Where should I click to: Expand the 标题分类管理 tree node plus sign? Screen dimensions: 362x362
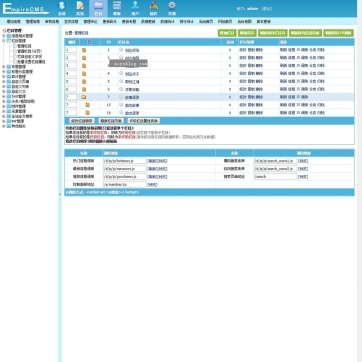click(4, 71)
